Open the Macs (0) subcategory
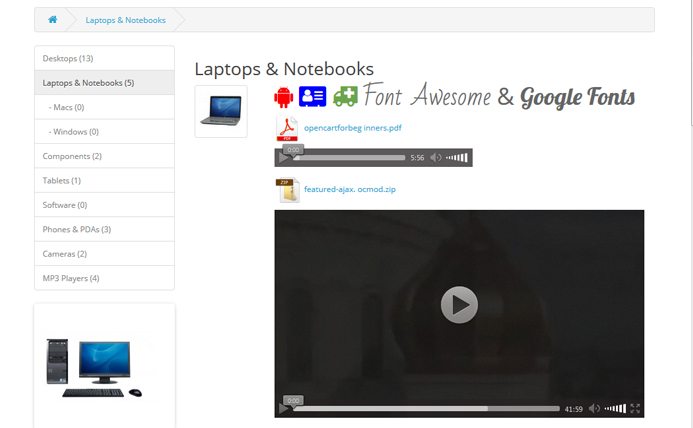Screen dimensions: 693x428 [104, 107]
